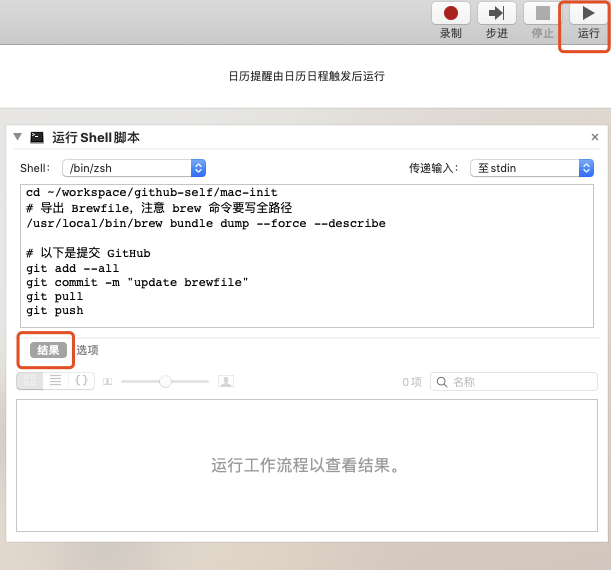The width and height of the screenshot is (611, 570).
Task: Click the 名称 search field
Action: pyautogui.click(x=514, y=381)
